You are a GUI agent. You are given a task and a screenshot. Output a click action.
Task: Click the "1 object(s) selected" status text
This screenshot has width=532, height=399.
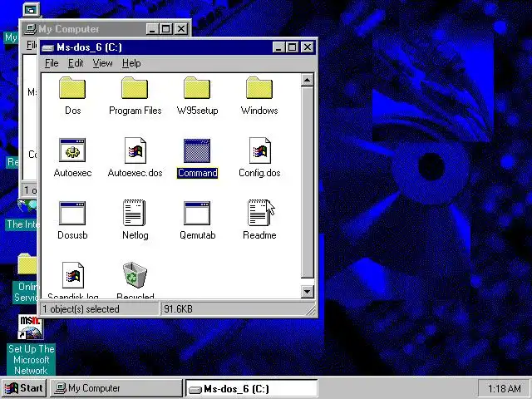(81, 309)
